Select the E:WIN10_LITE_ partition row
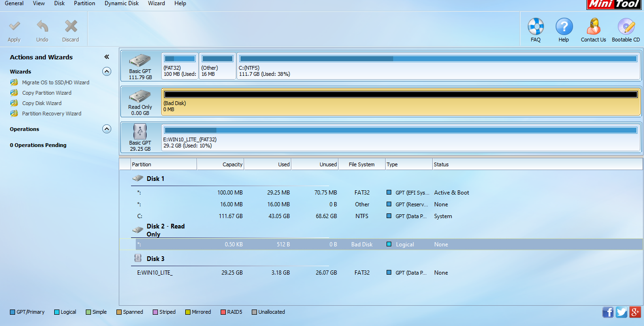This screenshot has width=644, height=326. point(155,273)
